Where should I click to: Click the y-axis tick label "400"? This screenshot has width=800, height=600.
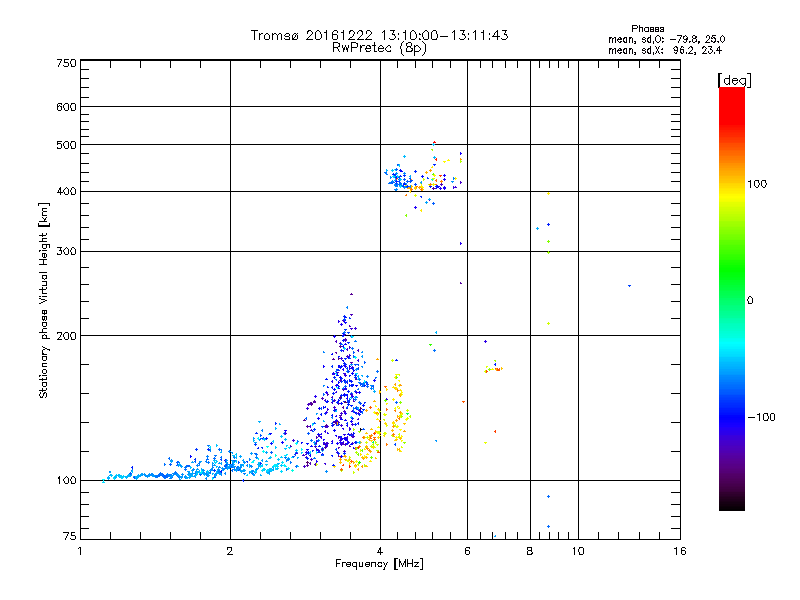click(66, 192)
